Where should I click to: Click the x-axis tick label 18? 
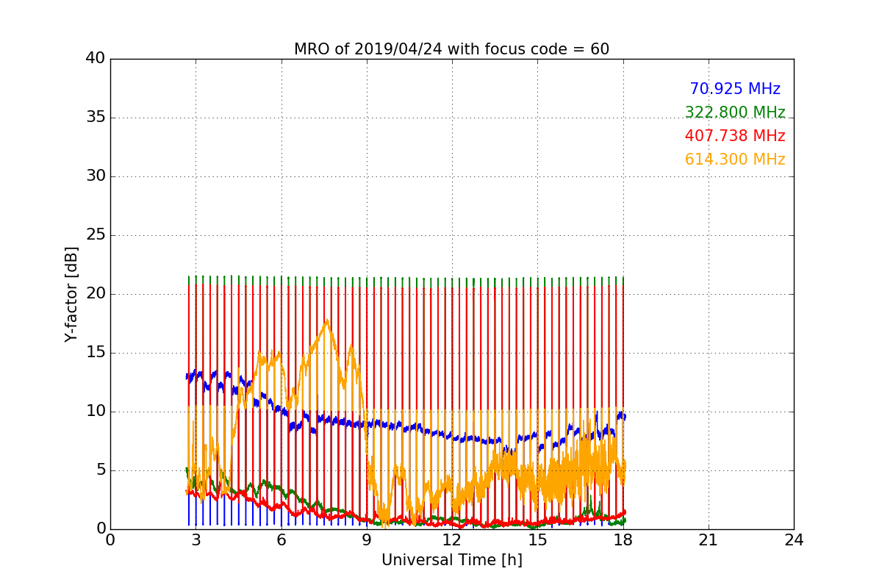click(623, 539)
